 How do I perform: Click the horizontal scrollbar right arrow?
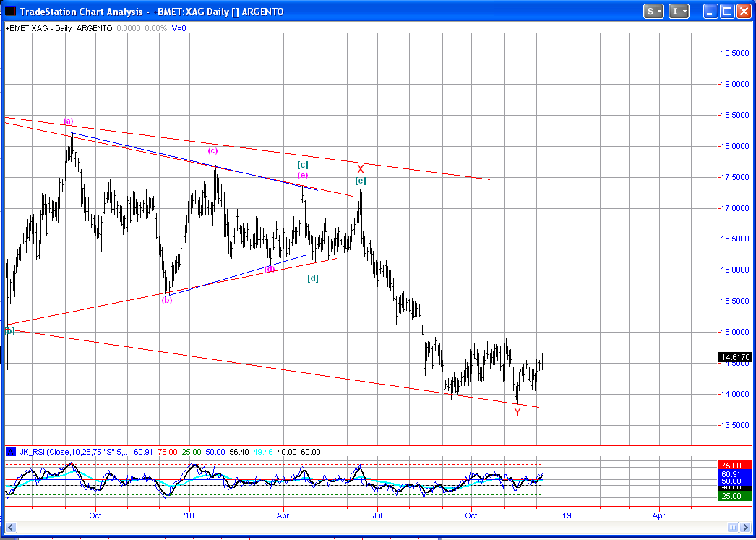(745, 527)
